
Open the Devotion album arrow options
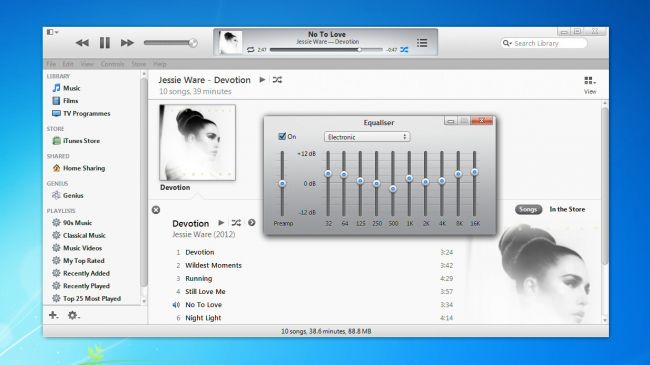252,223
